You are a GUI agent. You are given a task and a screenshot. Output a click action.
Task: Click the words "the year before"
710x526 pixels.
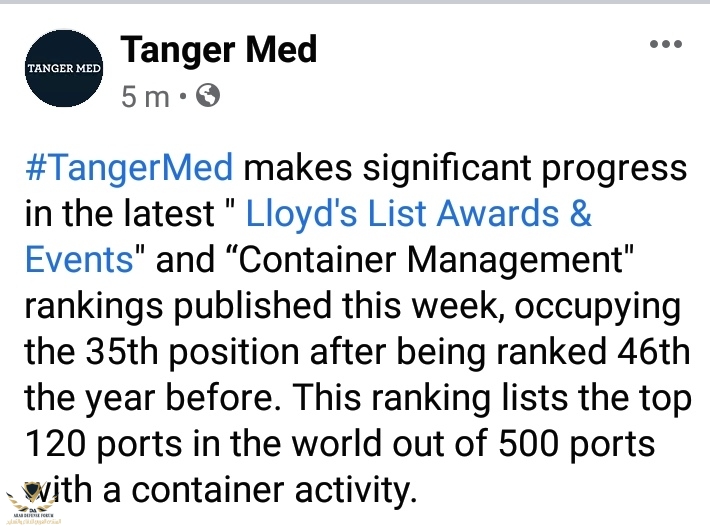pos(136,398)
